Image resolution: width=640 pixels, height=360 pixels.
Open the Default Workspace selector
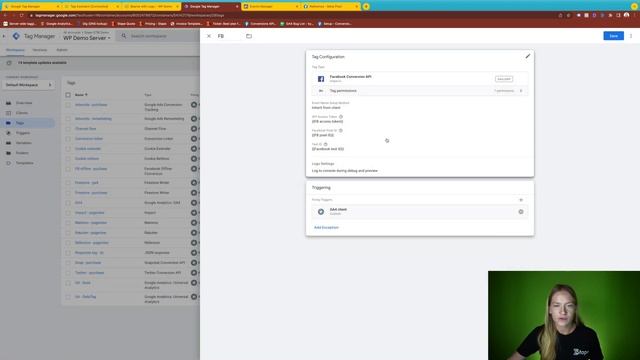tap(29, 85)
